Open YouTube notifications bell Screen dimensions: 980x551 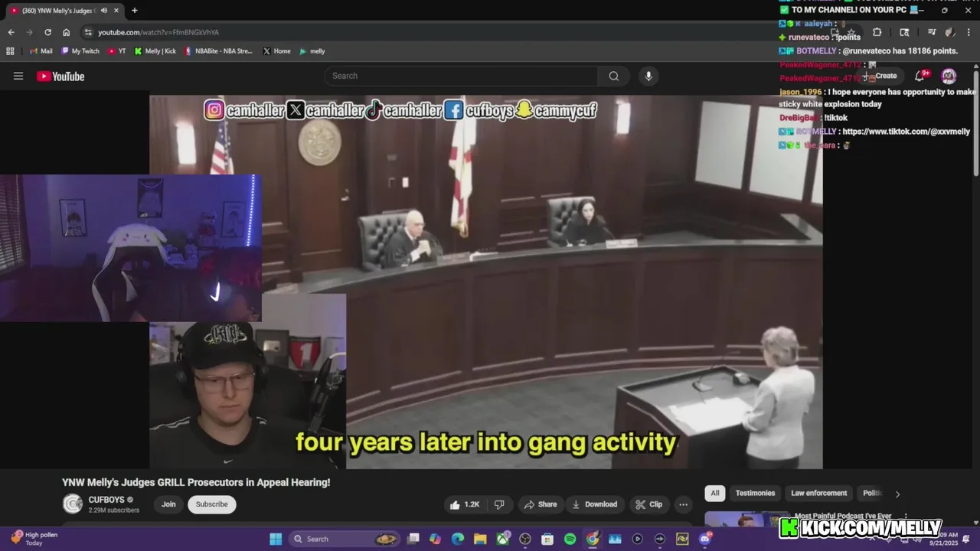tap(920, 76)
